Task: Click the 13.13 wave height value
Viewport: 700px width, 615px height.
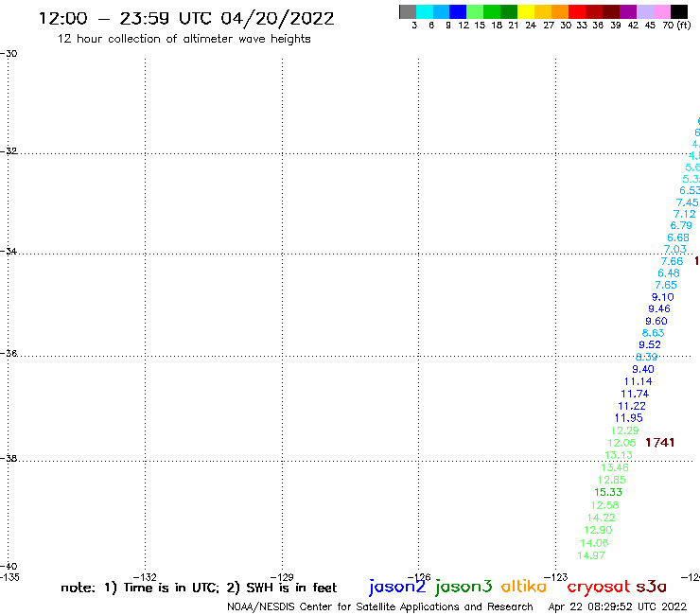Action: point(619,455)
